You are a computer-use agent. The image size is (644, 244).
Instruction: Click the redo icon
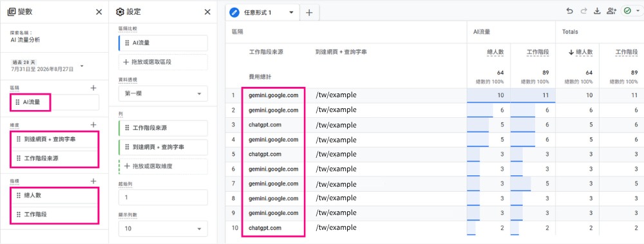(x=583, y=11)
